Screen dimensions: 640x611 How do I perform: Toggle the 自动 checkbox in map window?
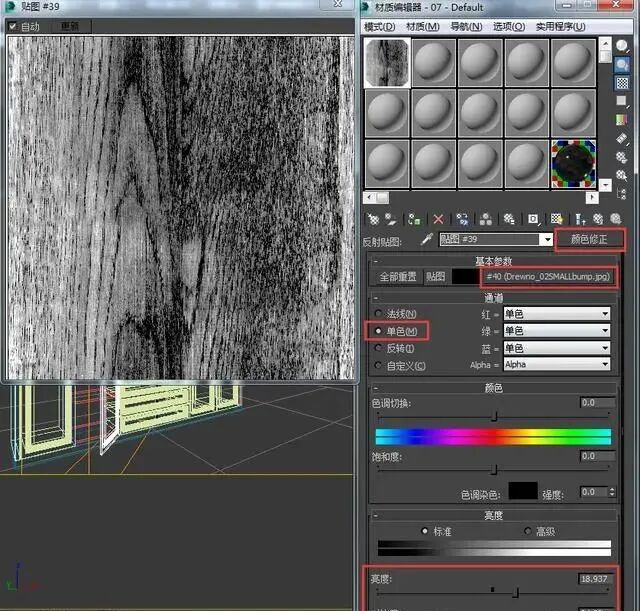tap(13, 27)
